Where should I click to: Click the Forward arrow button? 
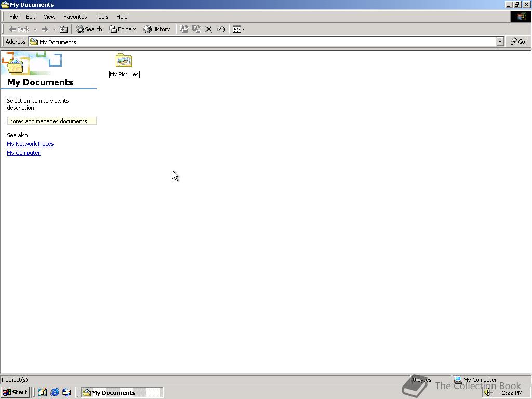(45, 29)
